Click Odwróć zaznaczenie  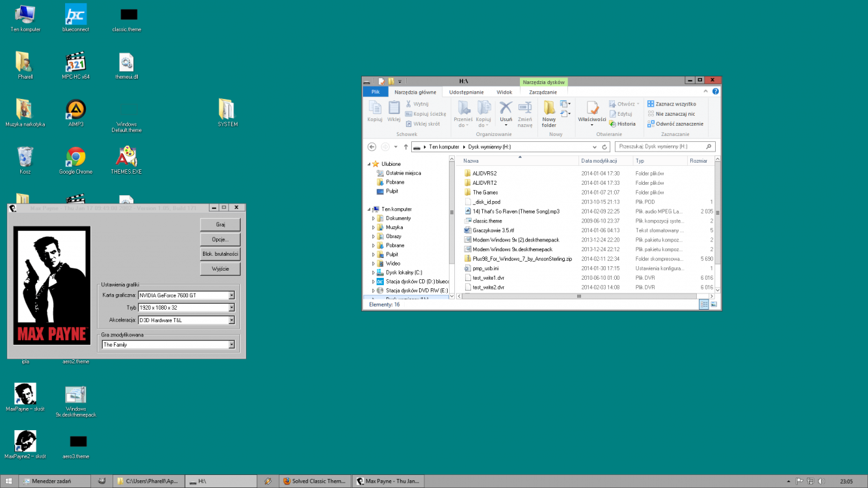pos(675,124)
